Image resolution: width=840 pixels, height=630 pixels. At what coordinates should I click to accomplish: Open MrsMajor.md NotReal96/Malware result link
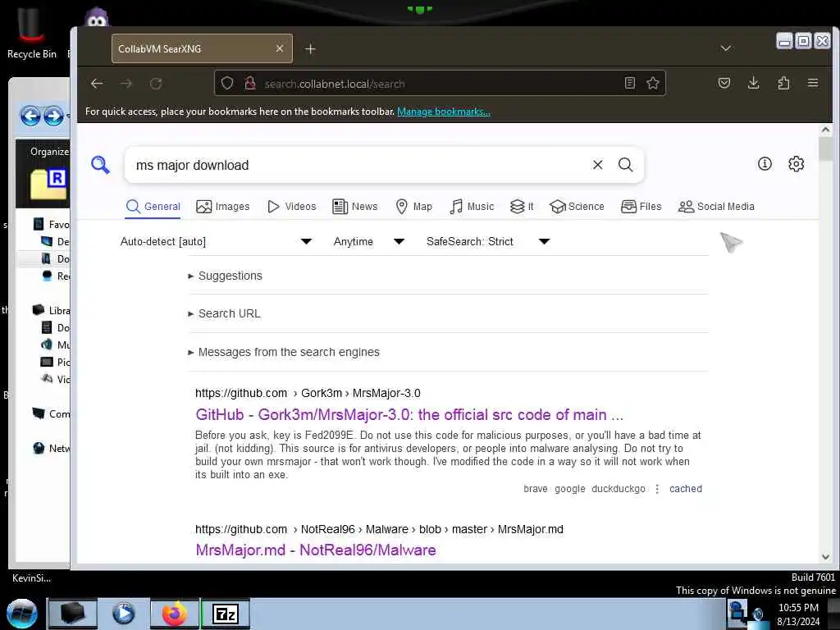coord(316,550)
